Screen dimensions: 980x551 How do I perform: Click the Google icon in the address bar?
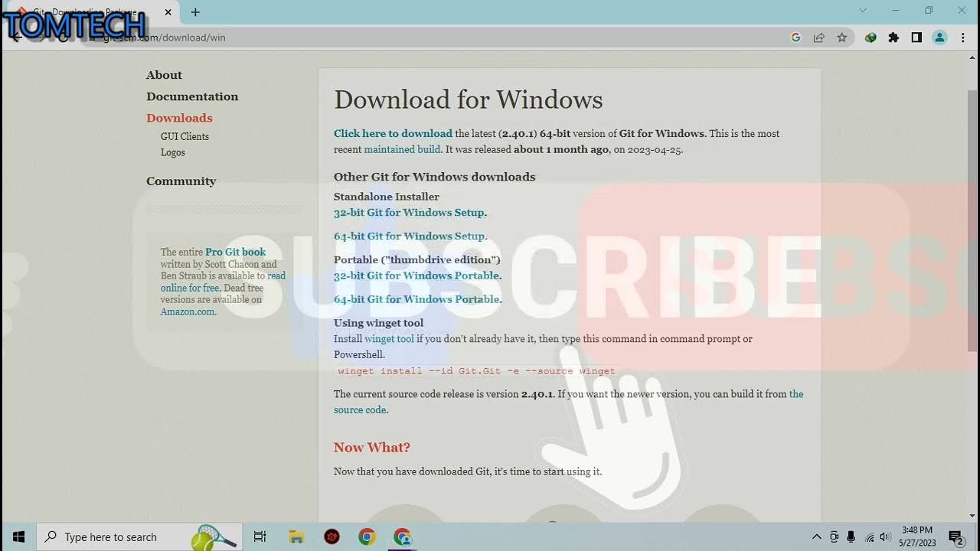795,37
